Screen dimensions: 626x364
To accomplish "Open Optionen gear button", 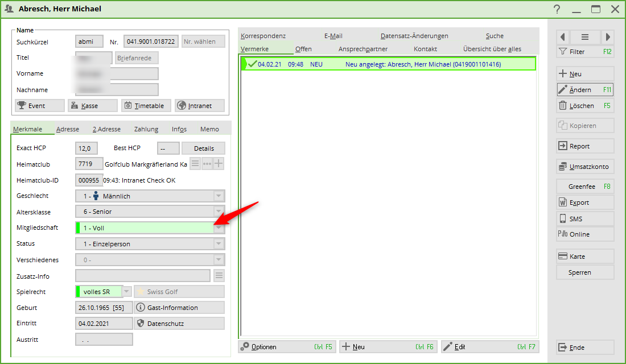I will pyautogui.click(x=287, y=347).
